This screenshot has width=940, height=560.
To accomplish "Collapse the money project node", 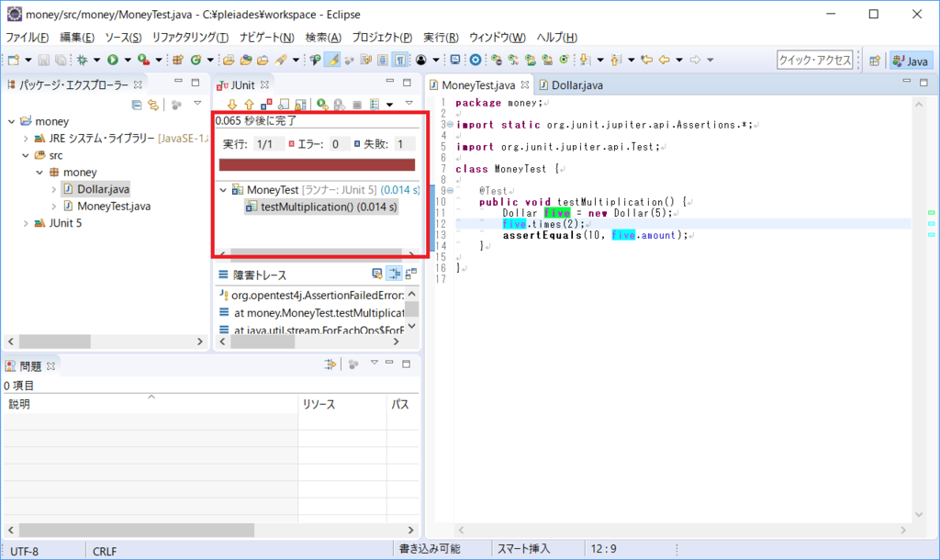I will [x=11, y=121].
